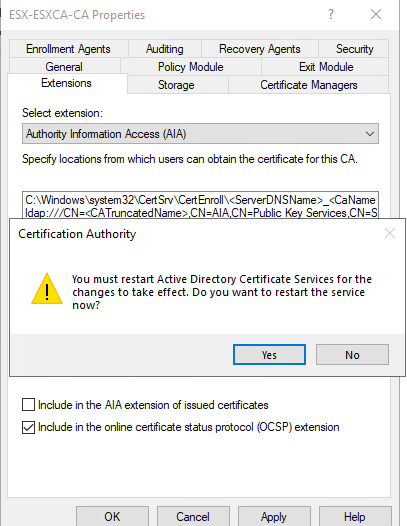This screenshot has height=526, width=407.
Task: Select the Security tab
Action: 354,49
